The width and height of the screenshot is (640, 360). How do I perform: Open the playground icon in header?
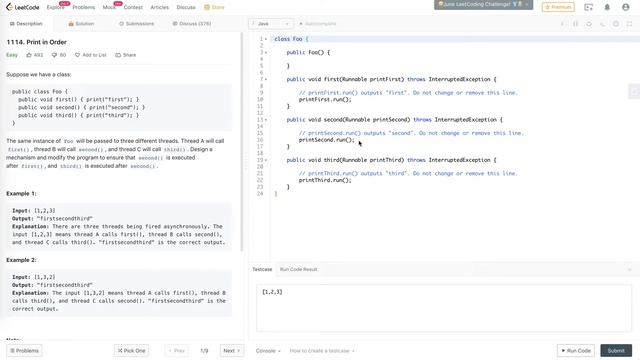coord(588,7)
